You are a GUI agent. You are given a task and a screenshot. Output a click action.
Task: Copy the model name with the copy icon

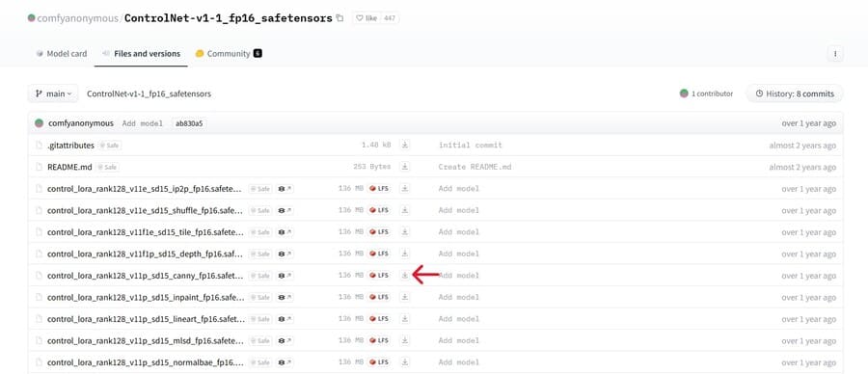[339, 18]
